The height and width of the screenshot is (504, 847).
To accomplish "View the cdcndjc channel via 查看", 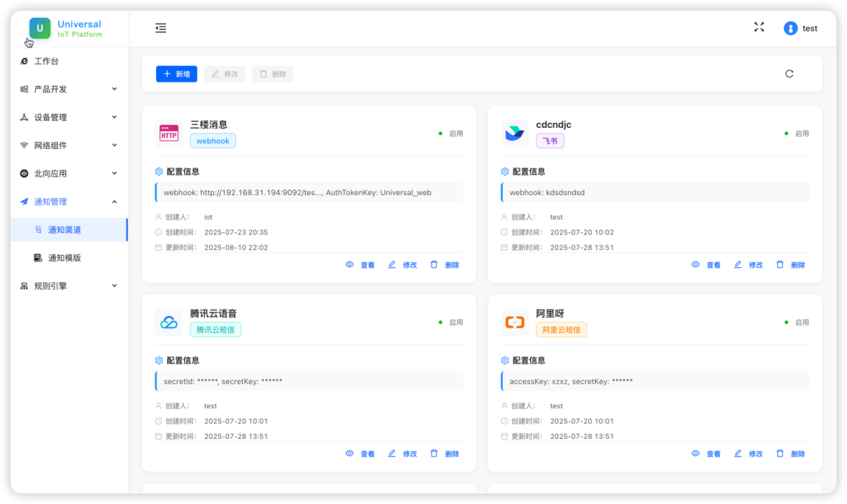I will point(706,265).
